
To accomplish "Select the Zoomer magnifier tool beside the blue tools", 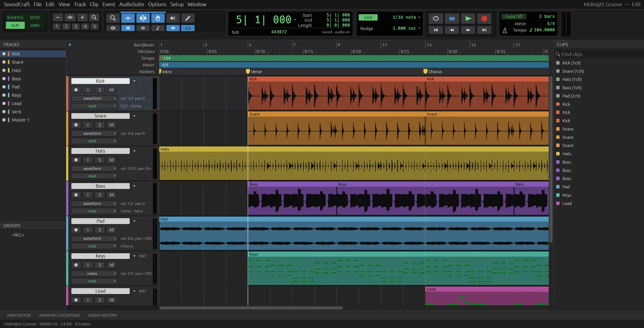I will tap(113, 18).
